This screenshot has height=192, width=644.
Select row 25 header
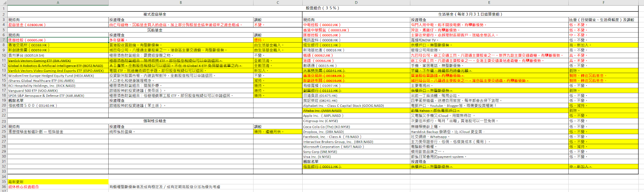[4, 131]
